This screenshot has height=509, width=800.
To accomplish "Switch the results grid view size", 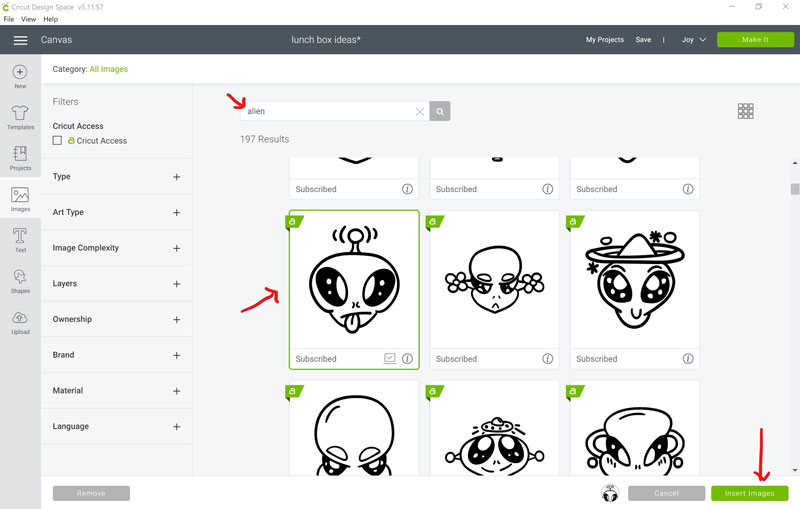I will (x=745, y=111).
